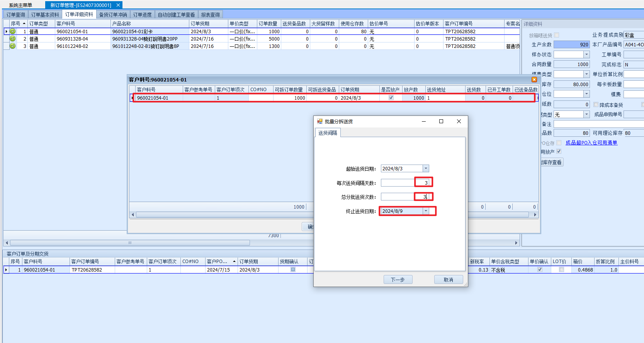Click the left scroll arrow in the 客户料号 popup
644x343 pixels.
[x=133, y=215]
